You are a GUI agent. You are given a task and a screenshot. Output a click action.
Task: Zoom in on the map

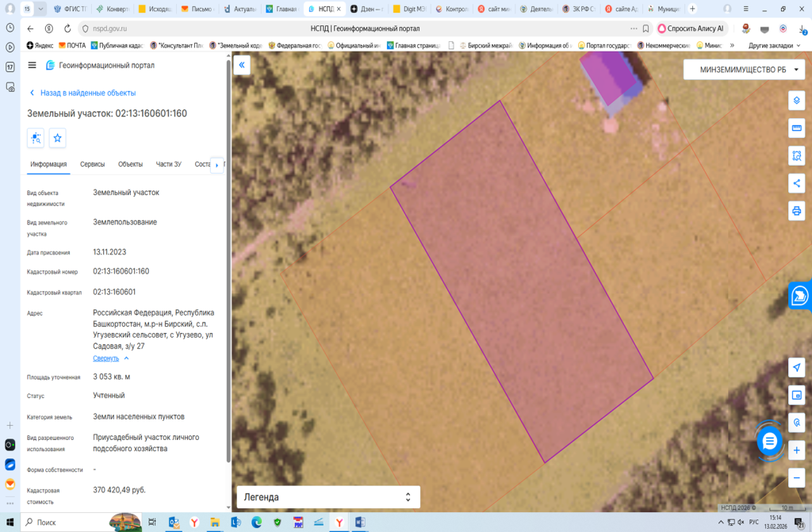click(797, 450)
